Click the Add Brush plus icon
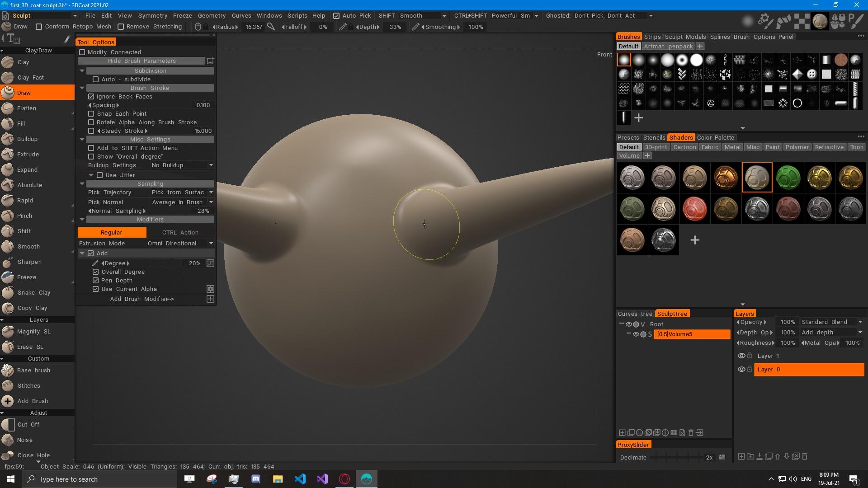 [8, 401]
